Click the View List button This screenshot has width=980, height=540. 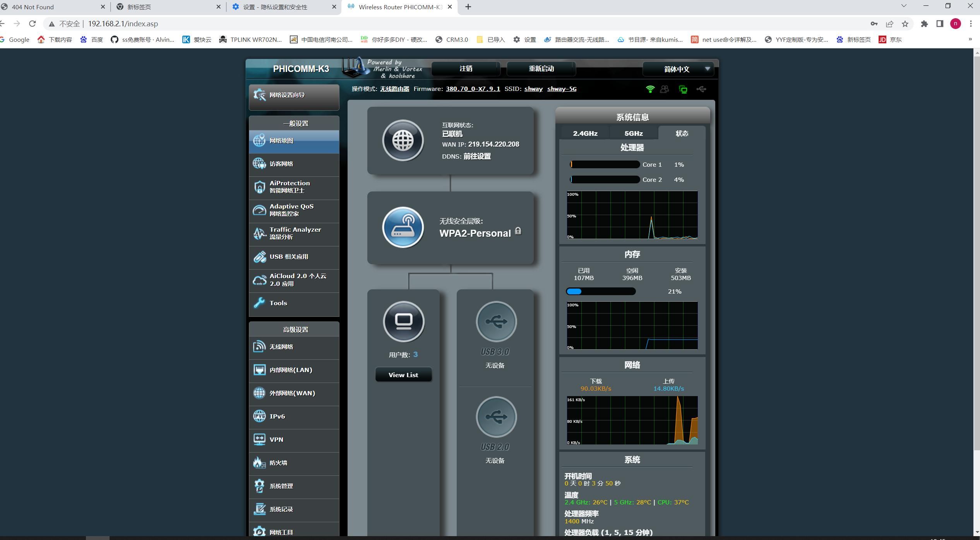tap(403, 375)
